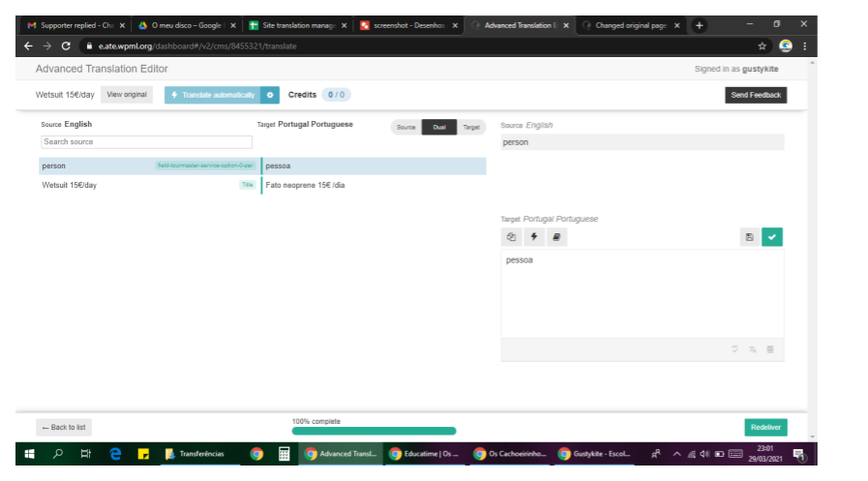868x481 pixels.
Task: Switch to Dual view mode
Action: coord(439,128)
